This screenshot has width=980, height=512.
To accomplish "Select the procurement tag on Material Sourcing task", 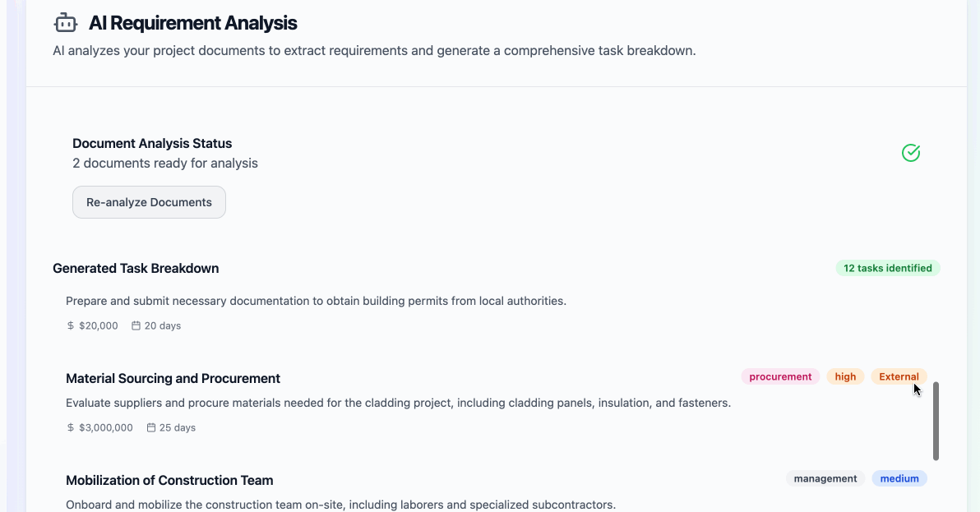I will (x=780, y=376).
